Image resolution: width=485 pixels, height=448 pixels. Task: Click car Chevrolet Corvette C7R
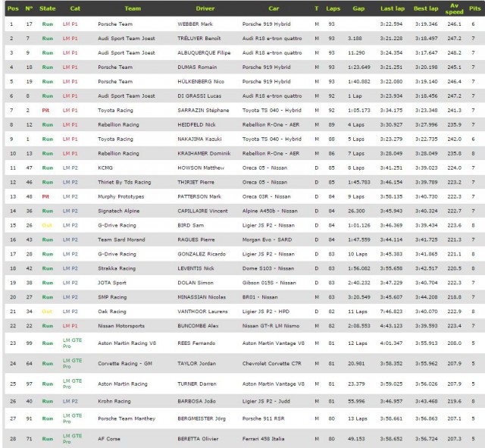[271, 364]
